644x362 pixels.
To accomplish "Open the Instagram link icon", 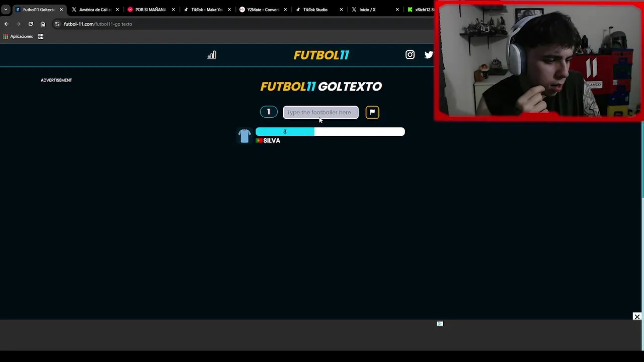I will (x=410, y=55).
